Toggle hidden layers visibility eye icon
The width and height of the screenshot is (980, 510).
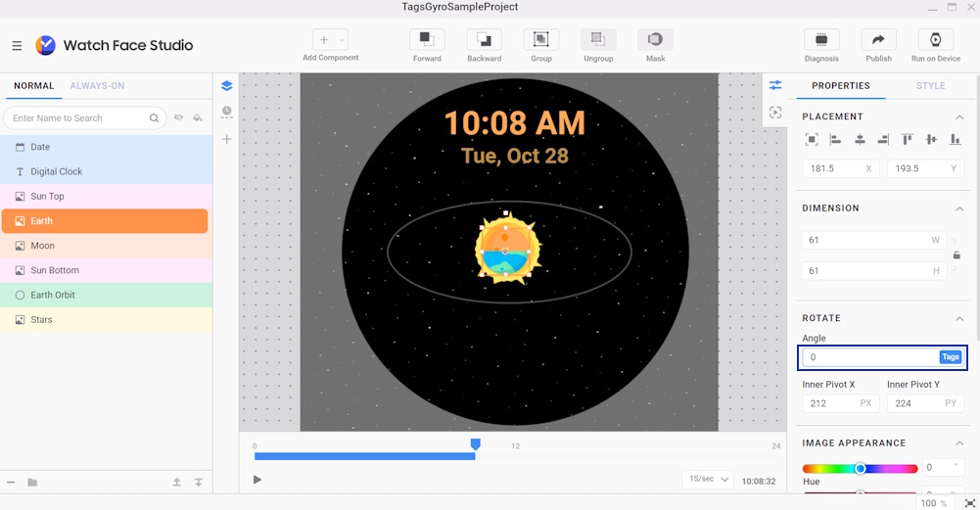pos(178,118)
